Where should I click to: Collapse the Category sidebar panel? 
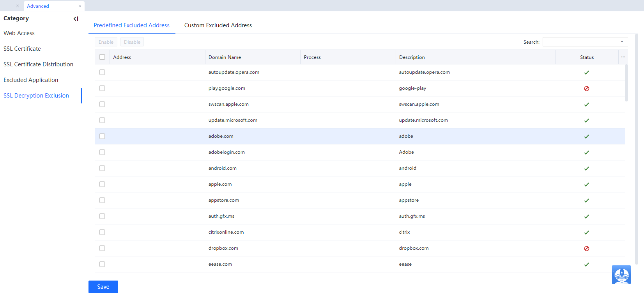76,19
